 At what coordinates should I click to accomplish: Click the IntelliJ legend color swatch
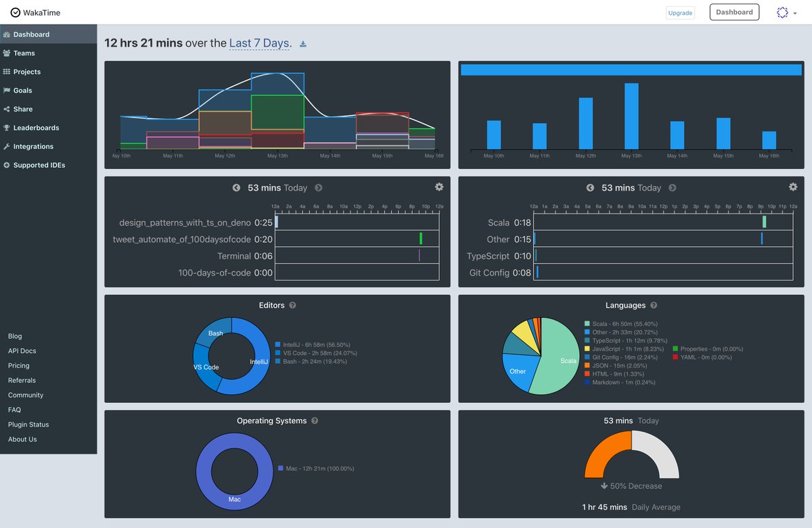point(278,345)
